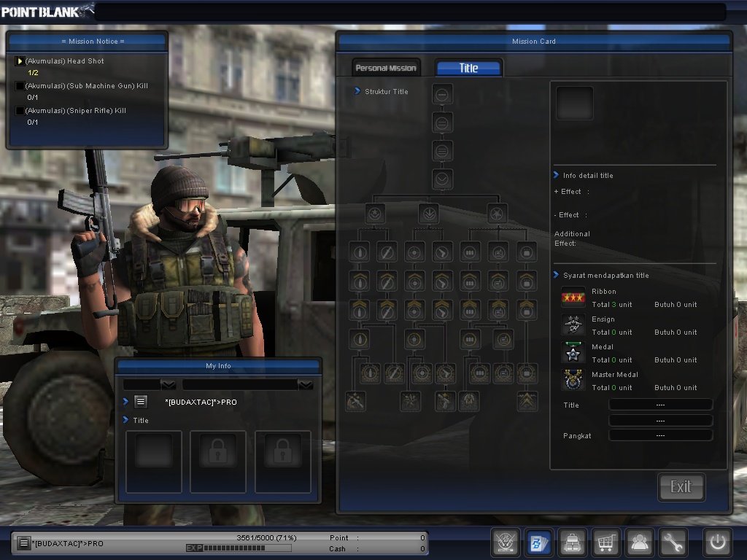The width and height of the screenshot is (747, 560).
Task: Click the Point value in status bar
Action: pyautogui.click(x=422, y=537)
